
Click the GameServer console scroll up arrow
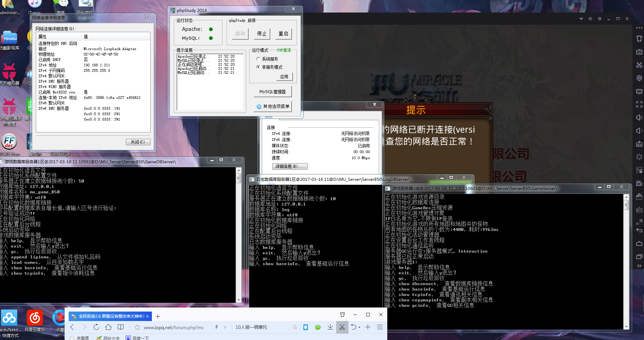coord(626,197)
